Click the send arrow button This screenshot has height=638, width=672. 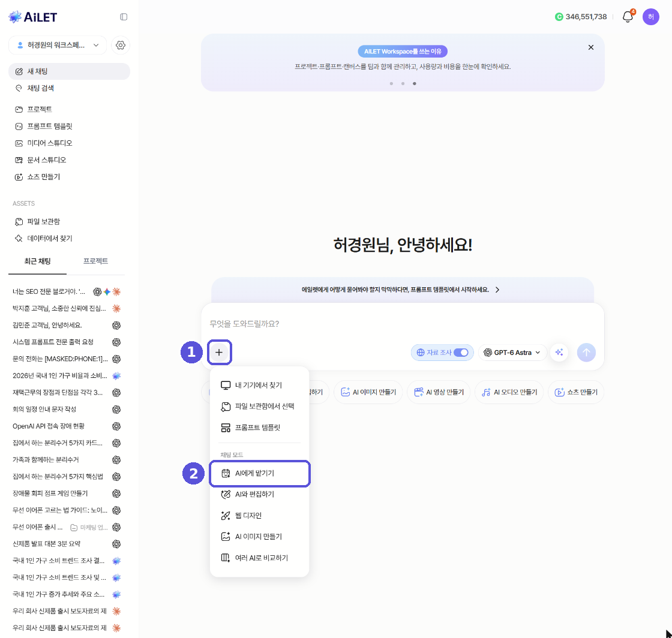586,353
